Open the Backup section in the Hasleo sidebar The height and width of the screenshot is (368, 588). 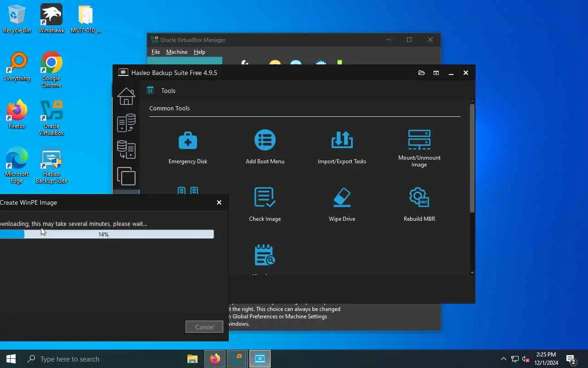tap(126, 123)
